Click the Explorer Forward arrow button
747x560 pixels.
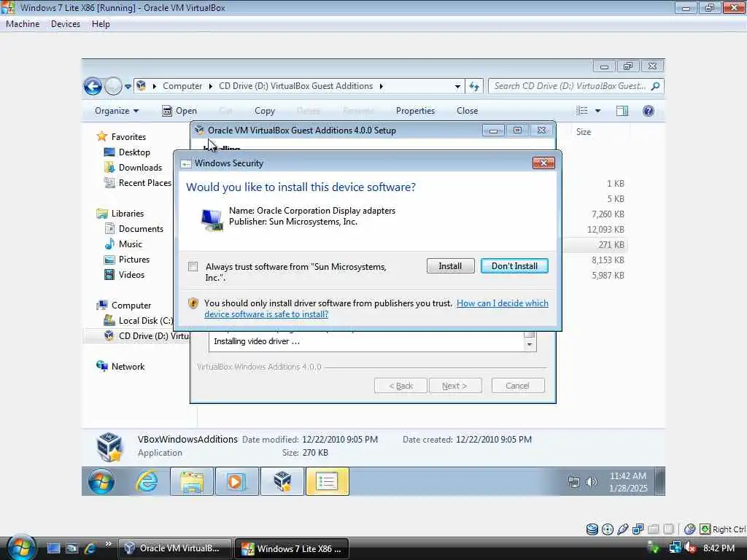point(113,86)
